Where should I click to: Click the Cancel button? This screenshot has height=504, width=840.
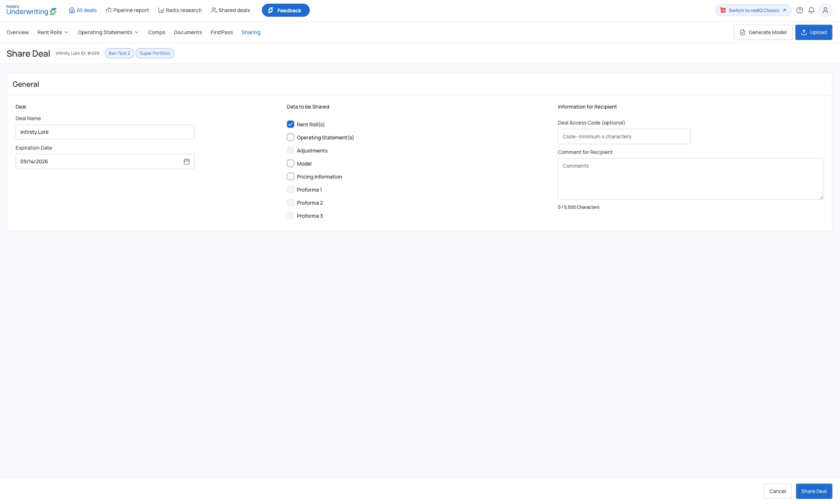click(777, 491)
